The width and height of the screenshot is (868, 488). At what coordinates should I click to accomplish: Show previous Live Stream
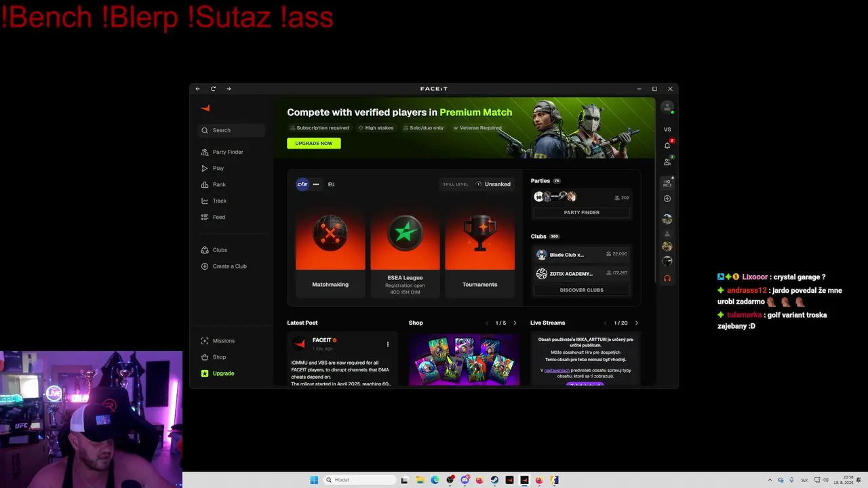(606, 323)
